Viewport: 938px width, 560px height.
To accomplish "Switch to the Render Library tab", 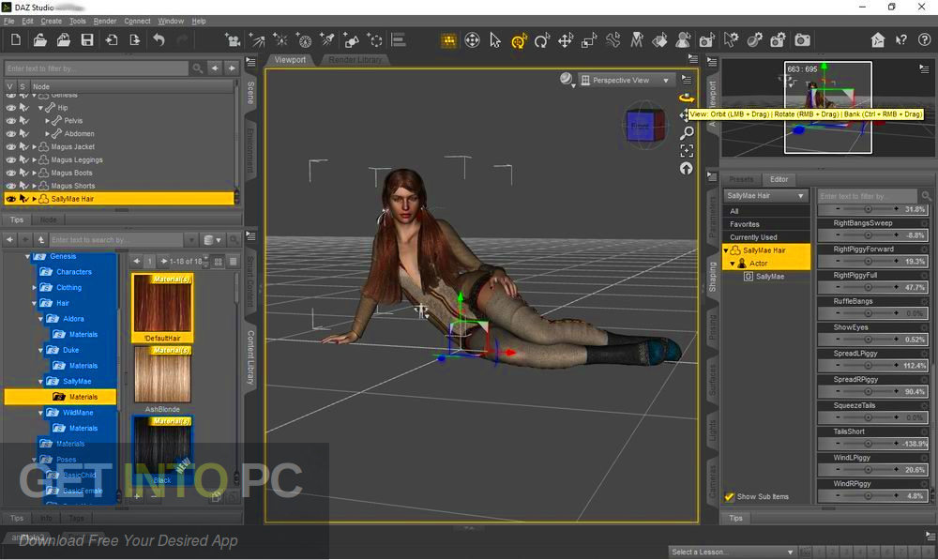I will coord(356,60).
